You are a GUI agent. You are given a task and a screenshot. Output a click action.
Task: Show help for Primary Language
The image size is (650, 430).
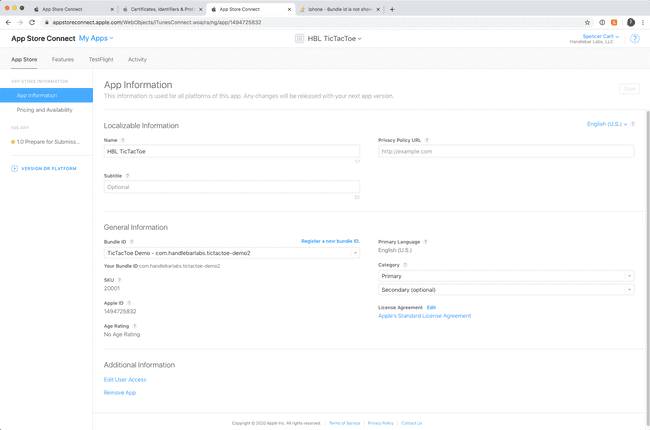(x=425, y=242)
